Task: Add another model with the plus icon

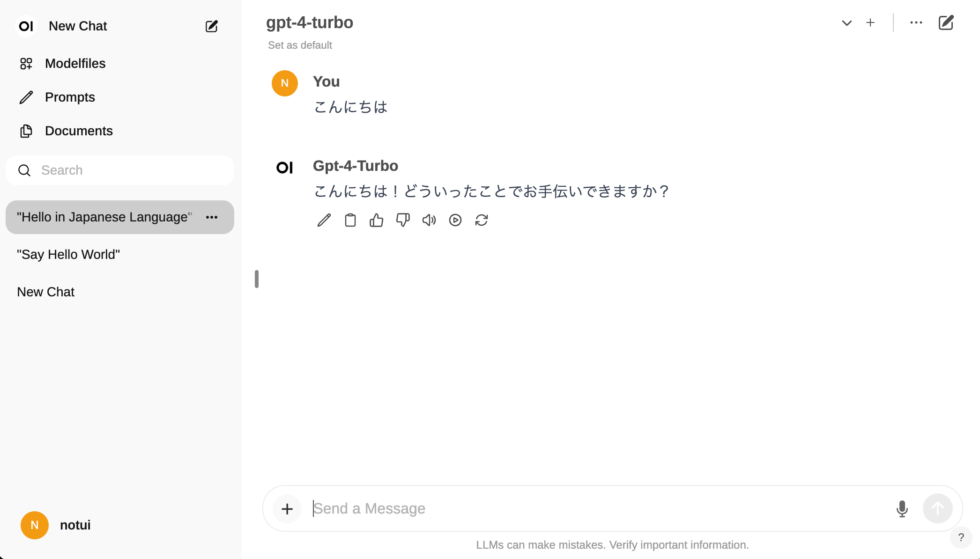Action: tap(870, 23)
